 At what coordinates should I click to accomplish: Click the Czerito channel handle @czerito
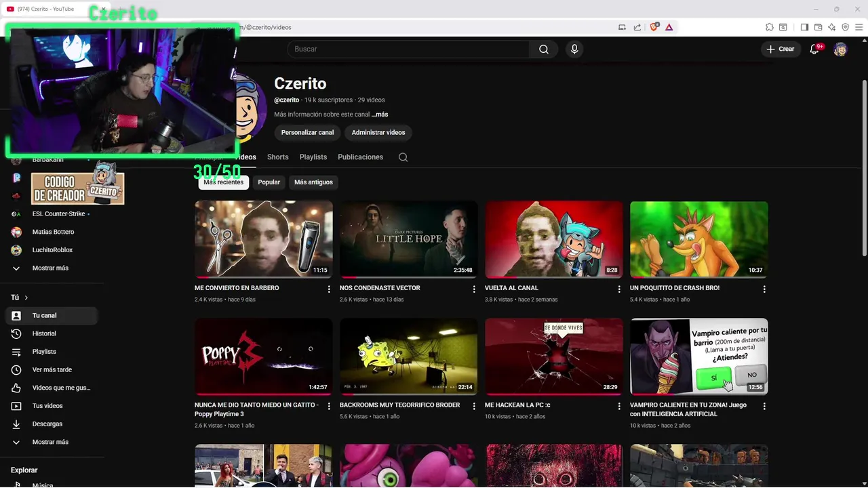point(286,100)
